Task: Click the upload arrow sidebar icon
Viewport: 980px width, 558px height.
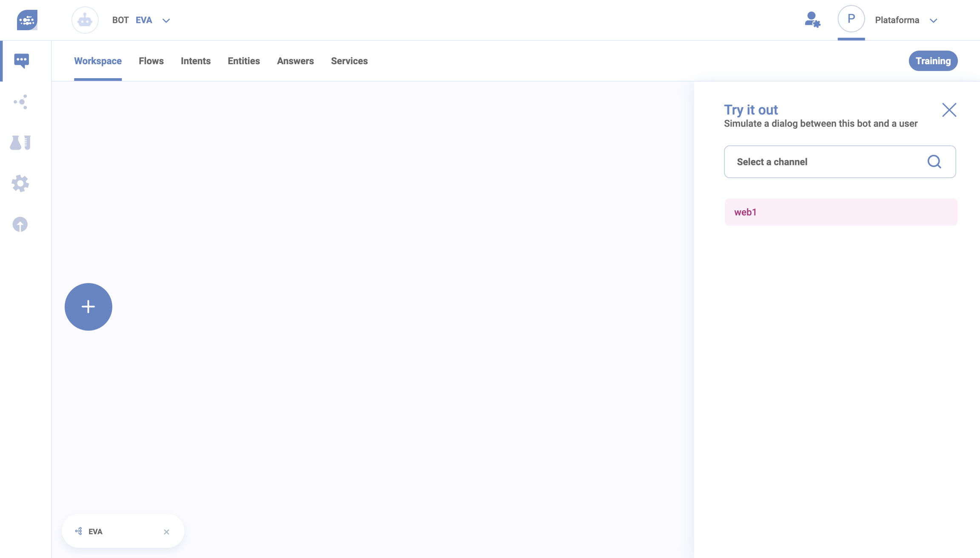Action: coord(20,224)
